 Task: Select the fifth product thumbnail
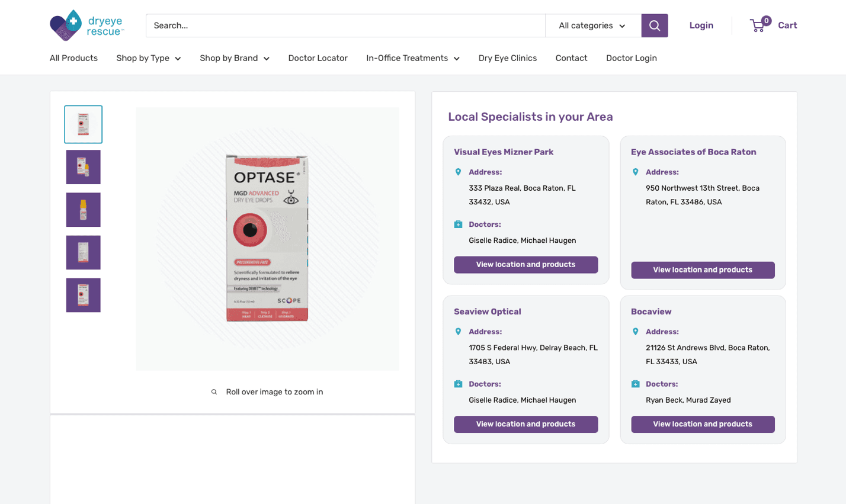click(x=84, y=295)
